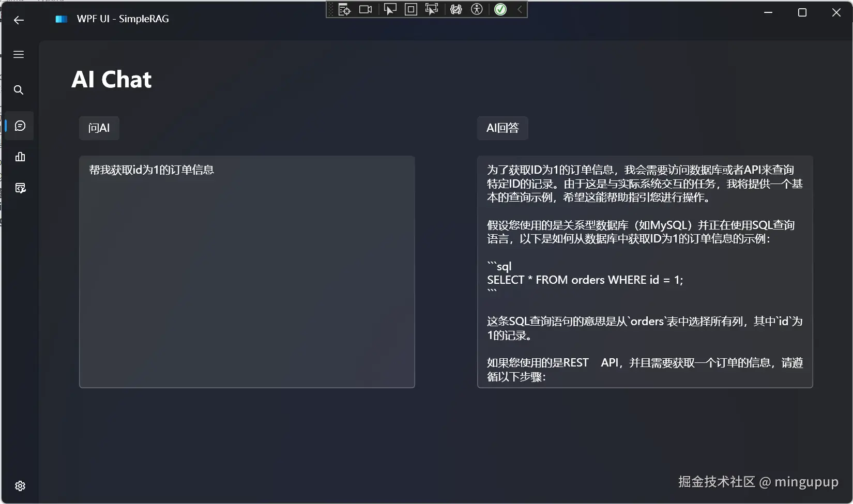Image resolution: width=853 pixels, height=504 pixels.
Task: Click the ```sql code fence line
Action: [499, 266]
